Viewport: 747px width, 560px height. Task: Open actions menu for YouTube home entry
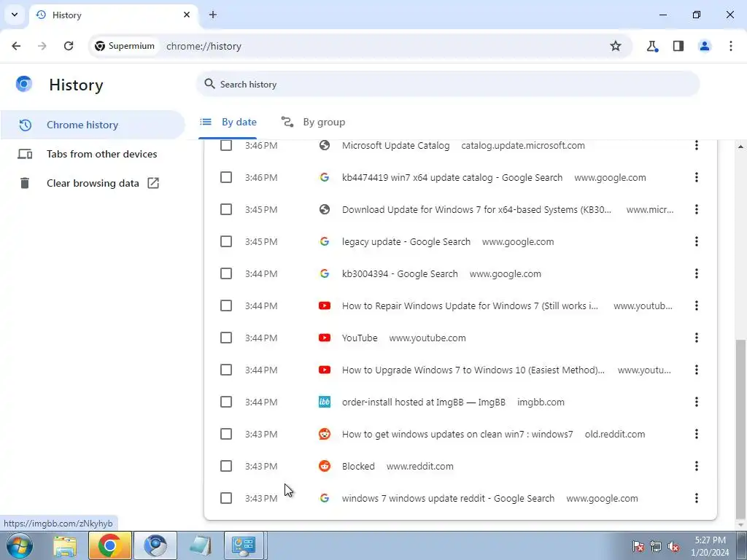(x=697, y=338)
